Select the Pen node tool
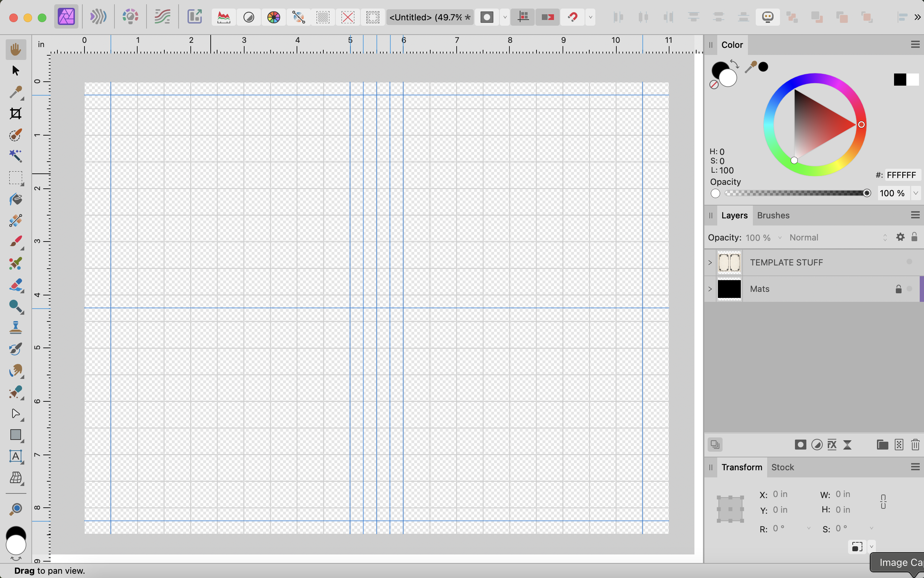 pyautogui.click(x=16, y=414)
